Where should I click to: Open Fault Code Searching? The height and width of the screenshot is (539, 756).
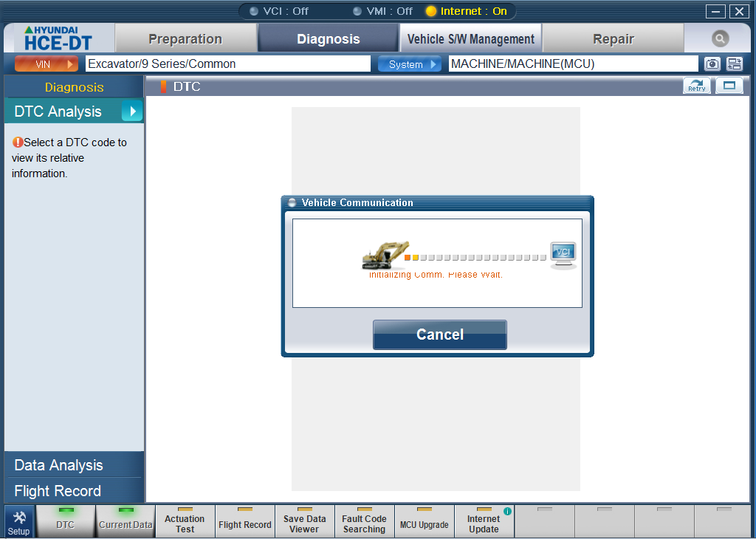[x=365, y=521]
